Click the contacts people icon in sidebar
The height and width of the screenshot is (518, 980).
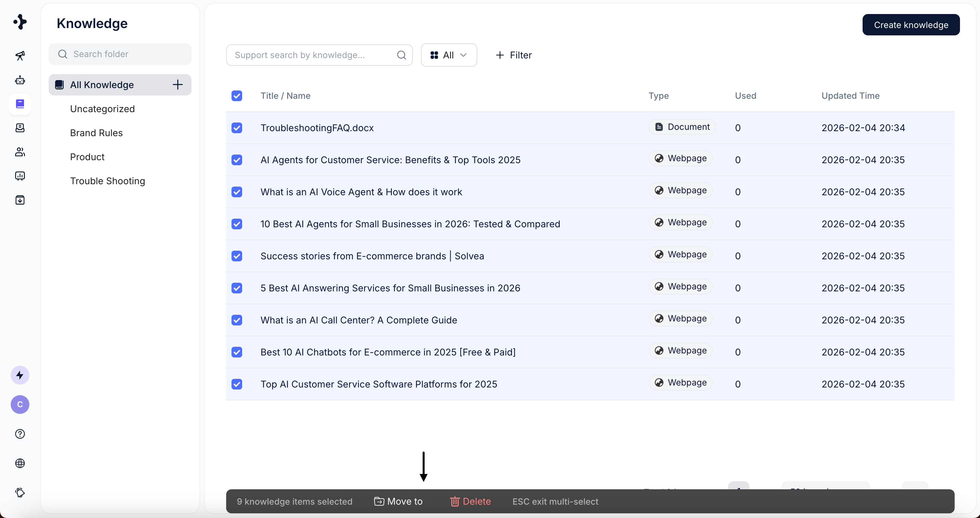click(x=20, y=152)
